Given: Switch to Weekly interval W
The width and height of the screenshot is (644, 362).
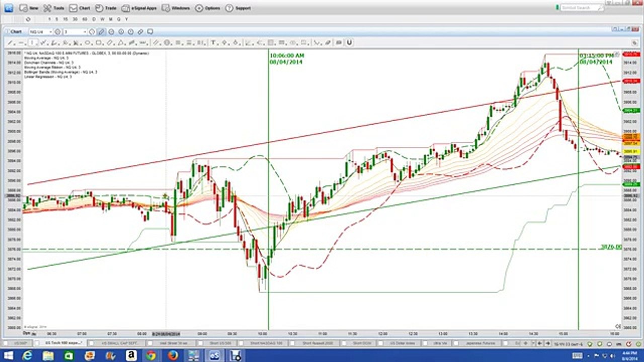Looking at the screenshot, I should pos(102,19).
